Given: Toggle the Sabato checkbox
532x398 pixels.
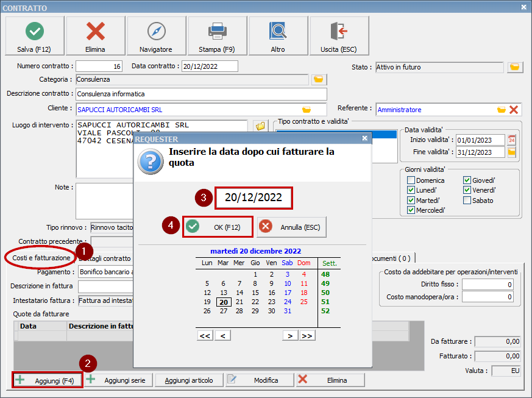Looking at the screenshot, I should [x=467, y=200].
